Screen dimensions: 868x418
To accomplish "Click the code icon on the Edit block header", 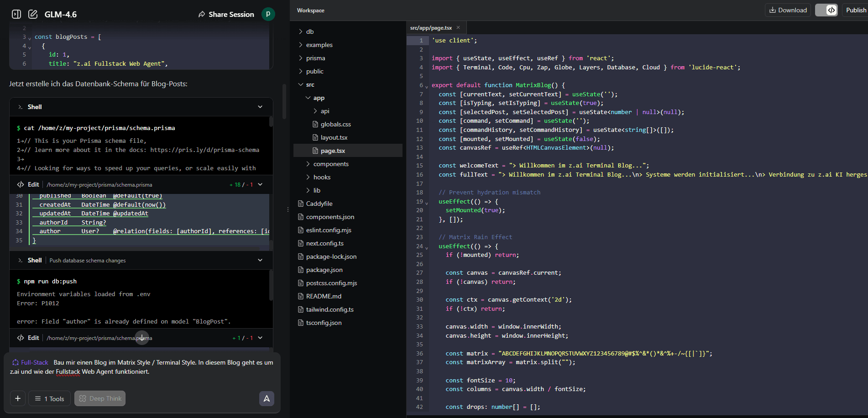I will (x=20, y=184).
